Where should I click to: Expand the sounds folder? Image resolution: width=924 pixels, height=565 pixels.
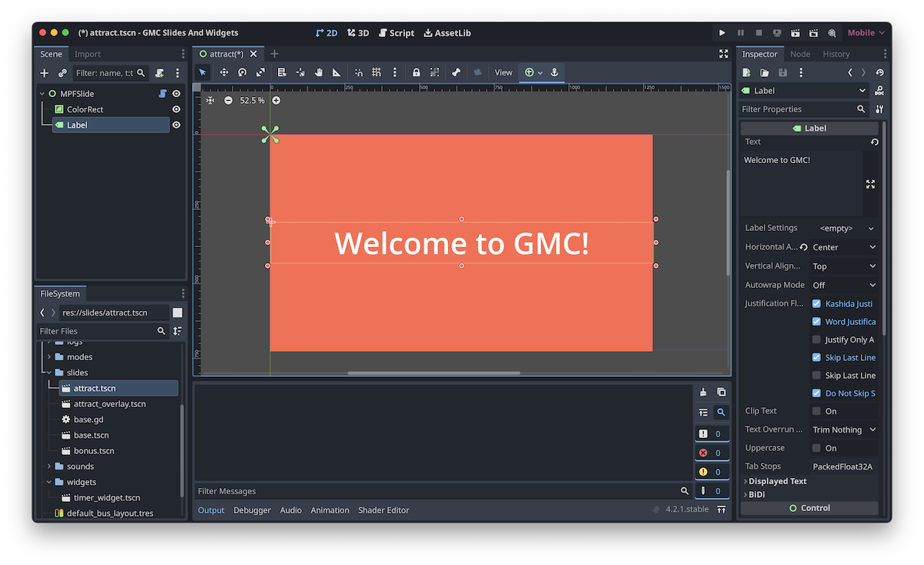pyautogui.click(x=49, y=466)
